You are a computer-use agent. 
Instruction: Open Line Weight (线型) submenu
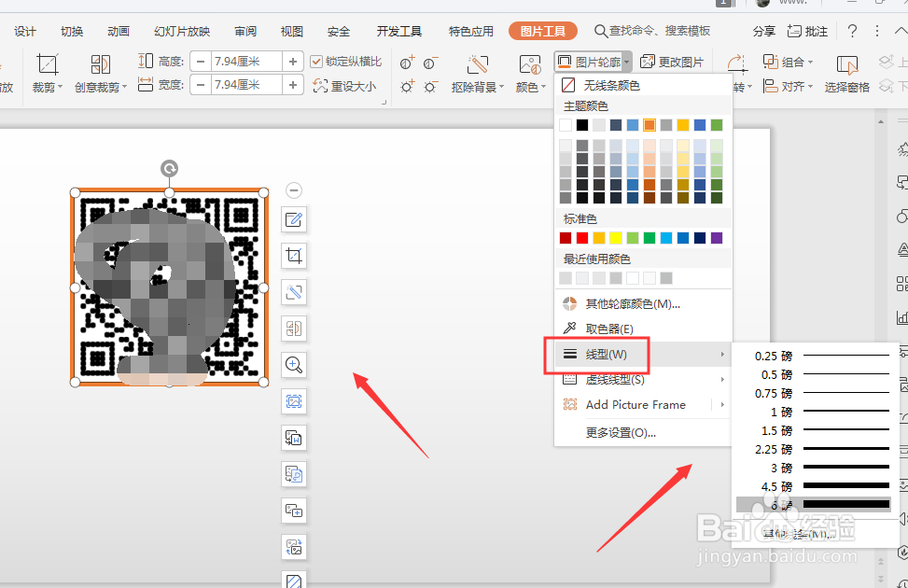pos(643,355)
